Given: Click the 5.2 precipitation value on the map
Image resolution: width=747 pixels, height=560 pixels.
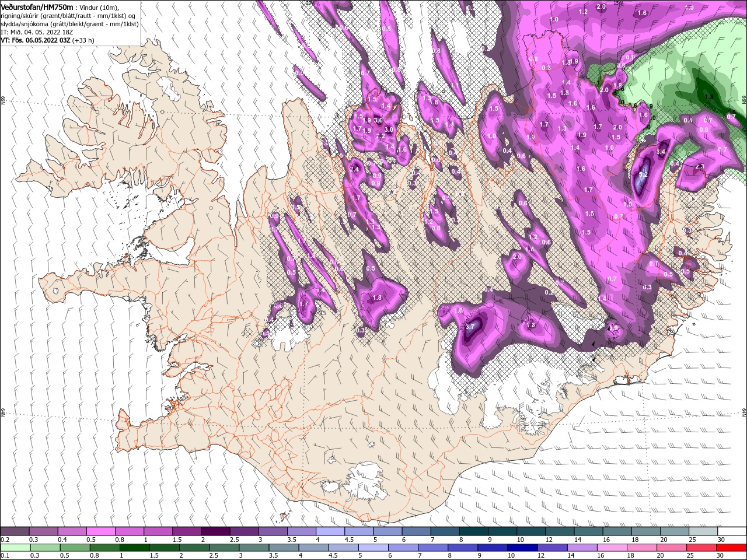Looking at the screenshot, I should point(644,174).
